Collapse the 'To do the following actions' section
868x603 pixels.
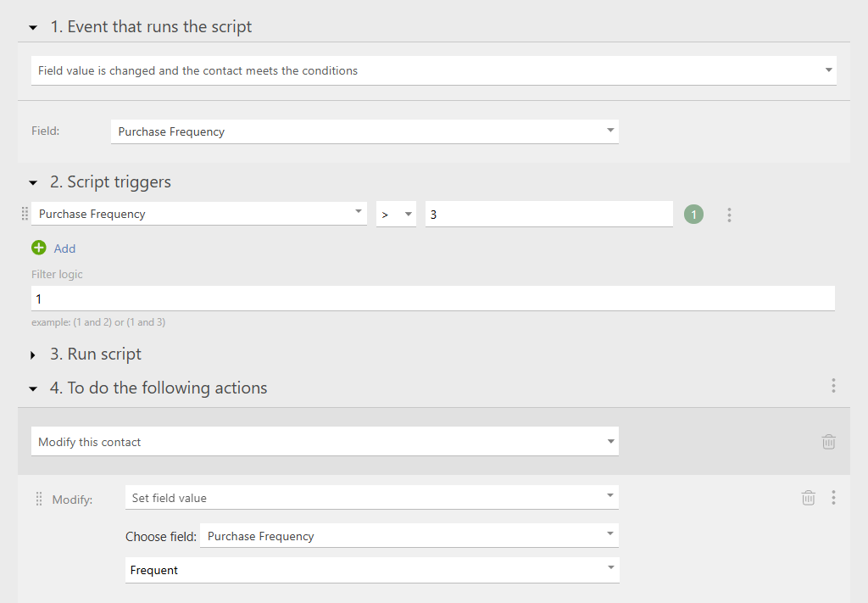click(x=33, y=389)
